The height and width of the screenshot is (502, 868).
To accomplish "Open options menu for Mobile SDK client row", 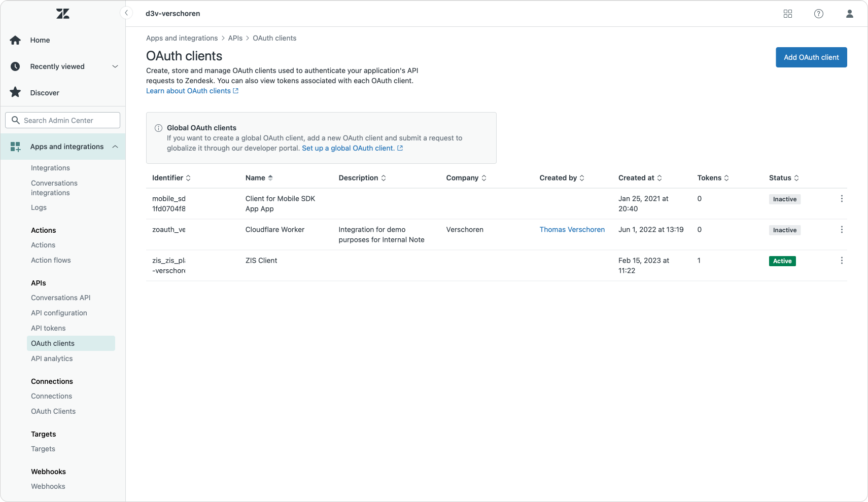I will tap(842, 199).
